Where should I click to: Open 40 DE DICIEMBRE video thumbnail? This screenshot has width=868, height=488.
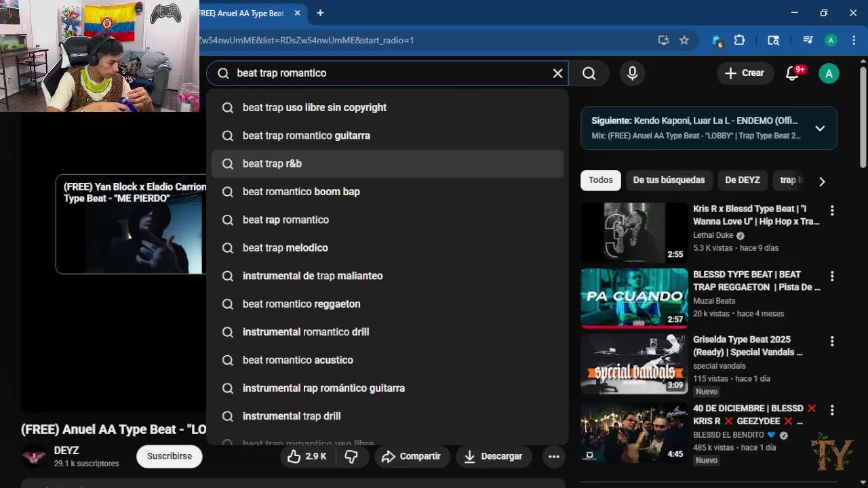click(x=634, y=432)
